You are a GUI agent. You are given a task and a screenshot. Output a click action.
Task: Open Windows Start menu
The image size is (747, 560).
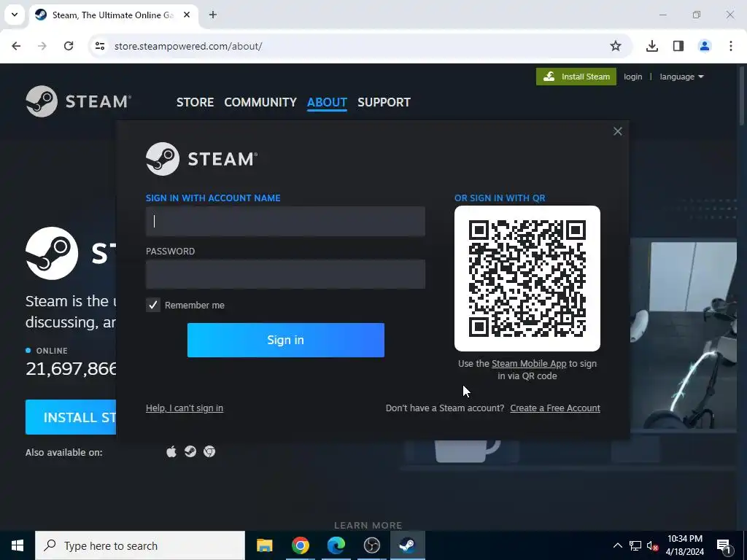tap(18, 545)
